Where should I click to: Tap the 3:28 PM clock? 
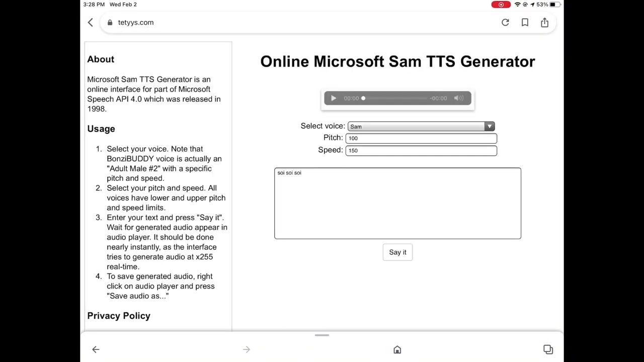(94, 5)
